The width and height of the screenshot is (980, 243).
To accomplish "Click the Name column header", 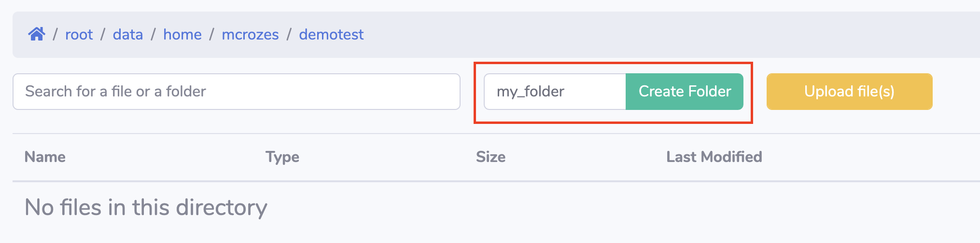I will [45, 157].
